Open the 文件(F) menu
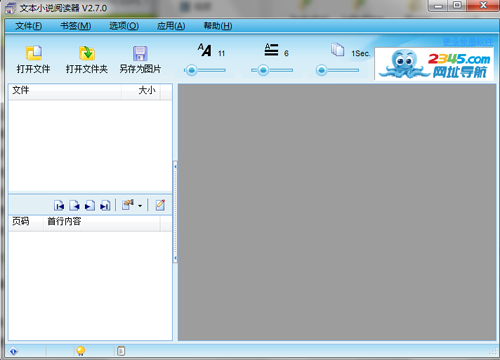The width and height of the screenshot is (500, 360). [x=28, y=26]
